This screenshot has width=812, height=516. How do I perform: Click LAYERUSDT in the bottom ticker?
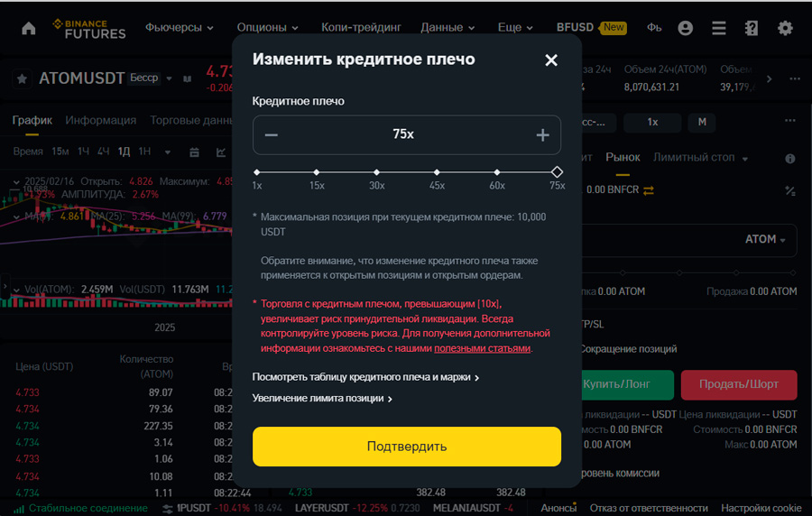click(x=321, y=508)
